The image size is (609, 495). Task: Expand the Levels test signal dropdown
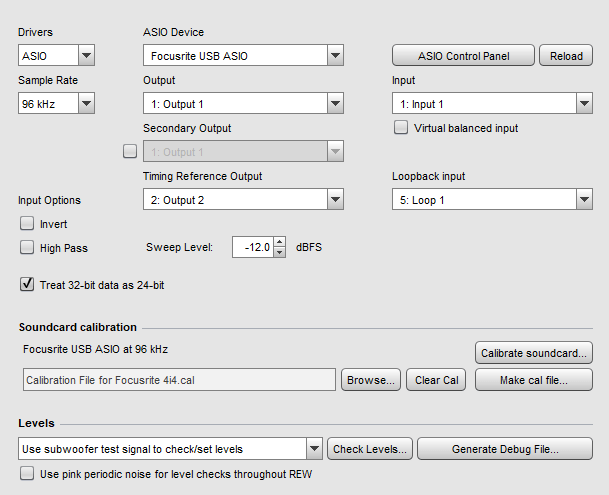pos(170,449)
